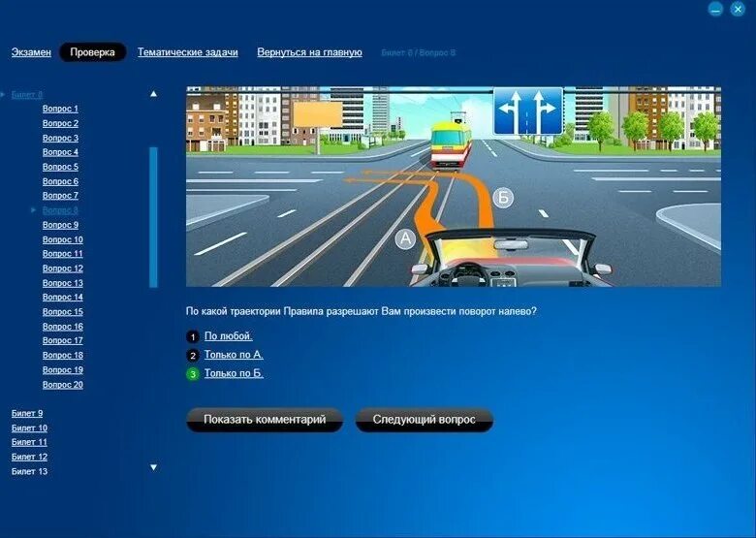The width and height of the screenshot is (756, 538).
Task: Open Вопрос 20
Action: point(63,385)
